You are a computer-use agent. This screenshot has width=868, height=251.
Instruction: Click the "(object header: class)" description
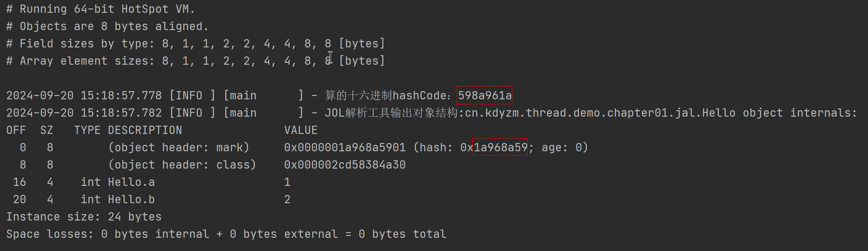pyautogui.click(x=182, y=165)
